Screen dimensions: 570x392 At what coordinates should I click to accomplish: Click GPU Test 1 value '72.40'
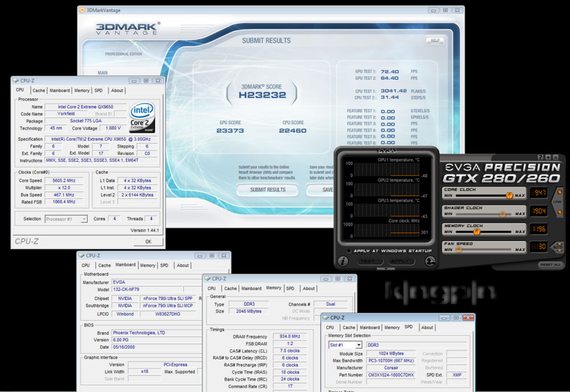pos(390,71)
